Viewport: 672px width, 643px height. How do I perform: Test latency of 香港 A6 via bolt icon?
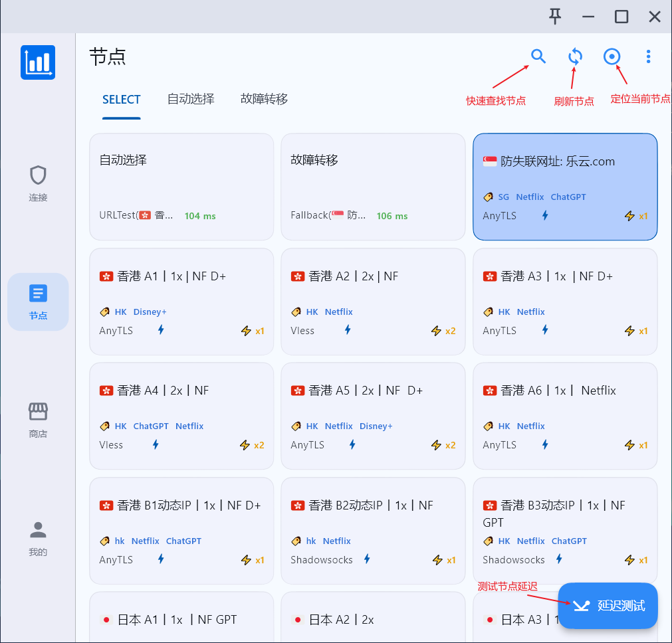[x=545, y=444]
